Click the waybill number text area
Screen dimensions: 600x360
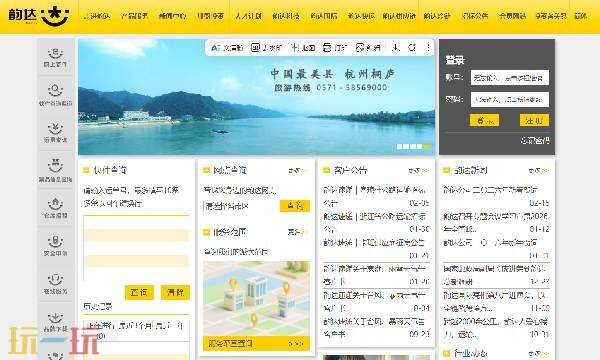(x=136, y=248)
